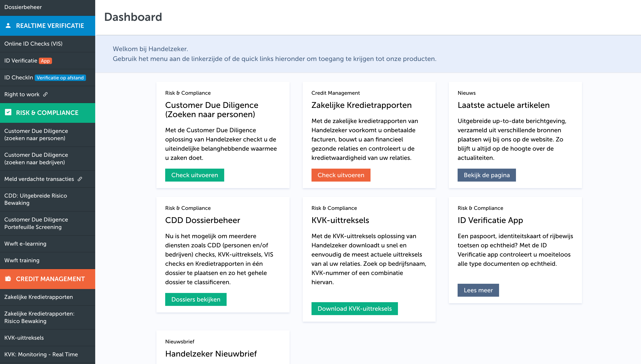This screenshot has width=641, height=364.
Task: Go to Wwft e-learning
Action: pos(25,243)
